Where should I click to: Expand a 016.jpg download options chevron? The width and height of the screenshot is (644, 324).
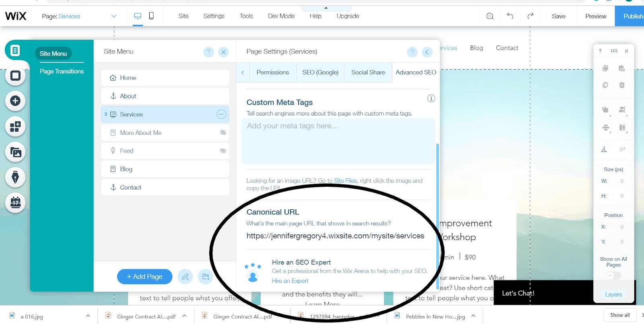88,316
